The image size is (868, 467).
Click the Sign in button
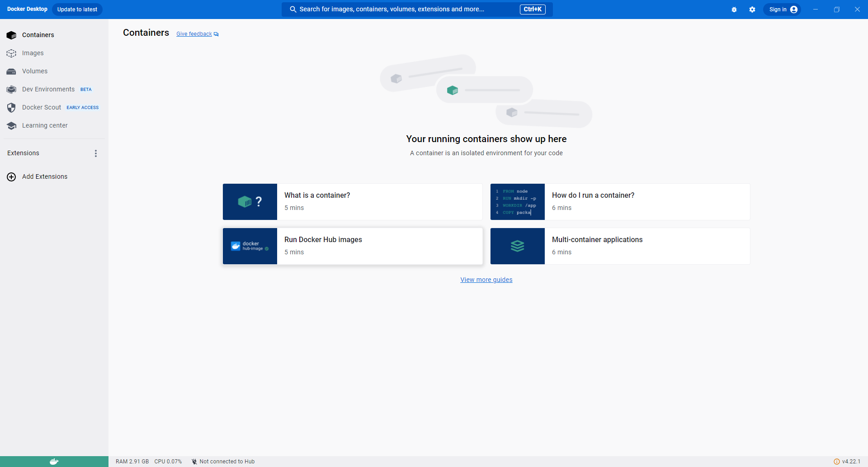point(782,10)
